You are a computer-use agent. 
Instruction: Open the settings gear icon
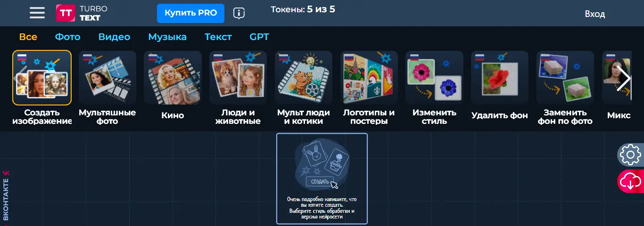point(631,155)
